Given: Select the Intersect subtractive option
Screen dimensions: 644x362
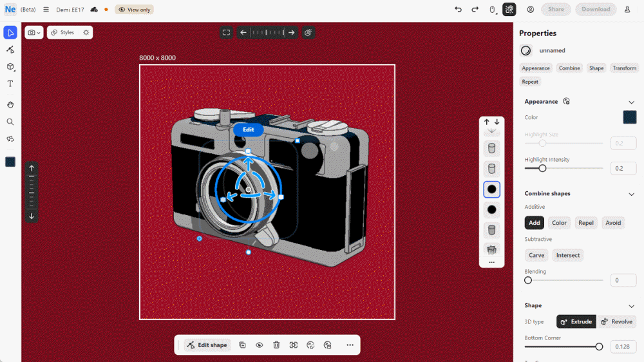Looking at the screenshot, I should click(567, 255).
